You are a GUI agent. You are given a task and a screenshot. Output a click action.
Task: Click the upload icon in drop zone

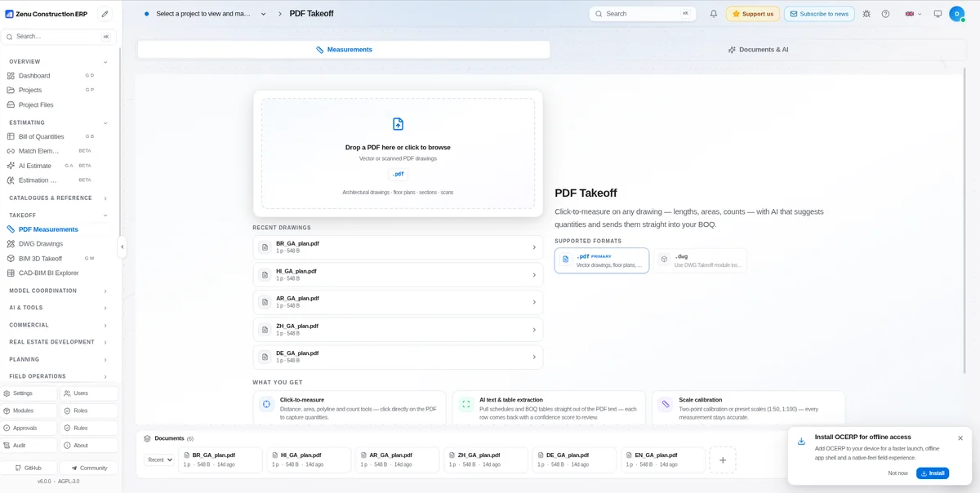398,124
